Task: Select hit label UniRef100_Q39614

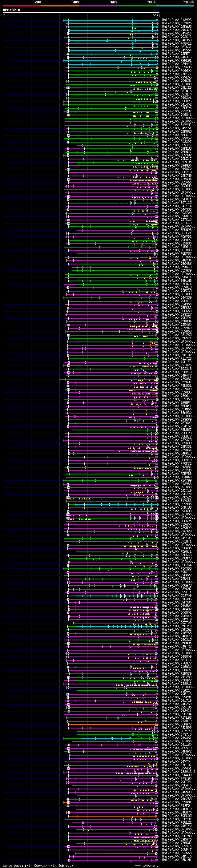Action: click(177, 396)
